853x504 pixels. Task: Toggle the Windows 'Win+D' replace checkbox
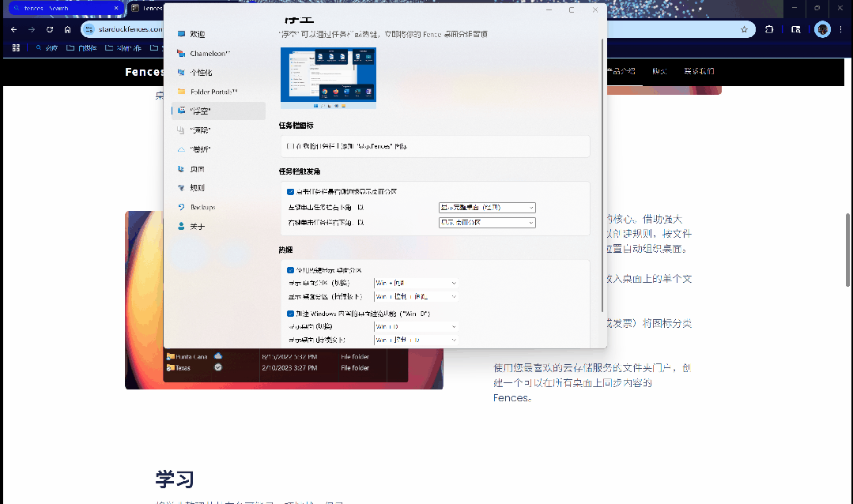(x=290, y=314)
